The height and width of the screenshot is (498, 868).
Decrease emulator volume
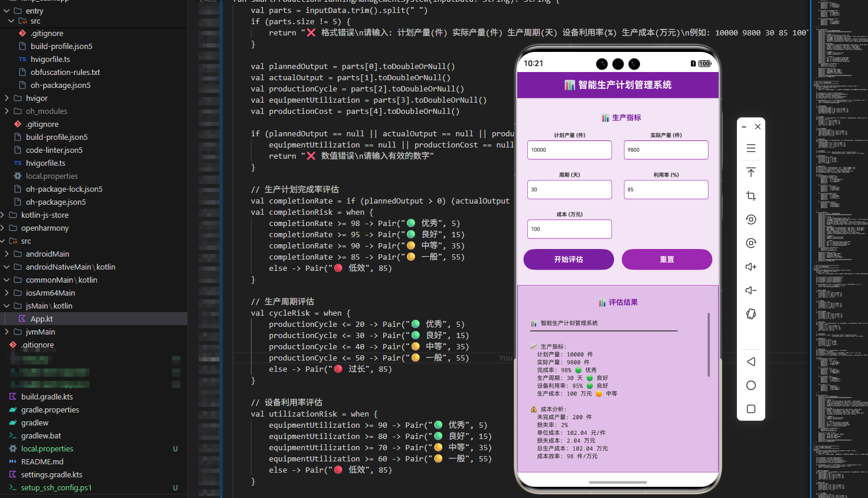[751, 290]
